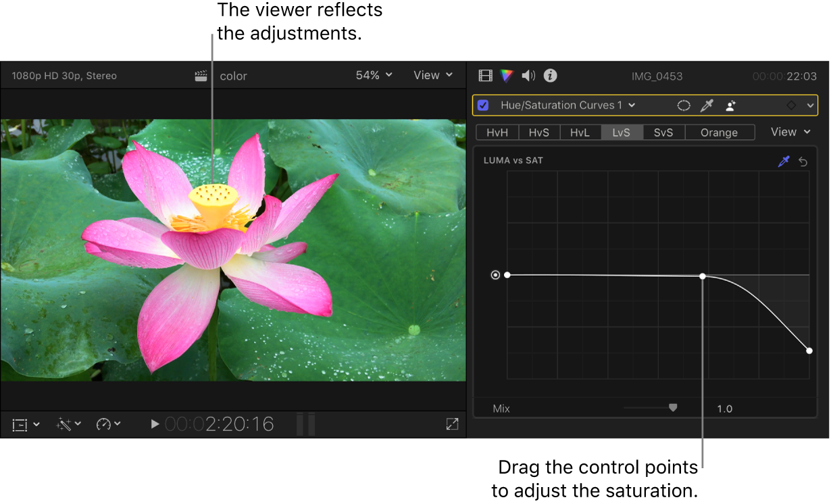Open the retiming speedometer menu
The height and width of the screenshot is (504, 831).
click(108, 424)
